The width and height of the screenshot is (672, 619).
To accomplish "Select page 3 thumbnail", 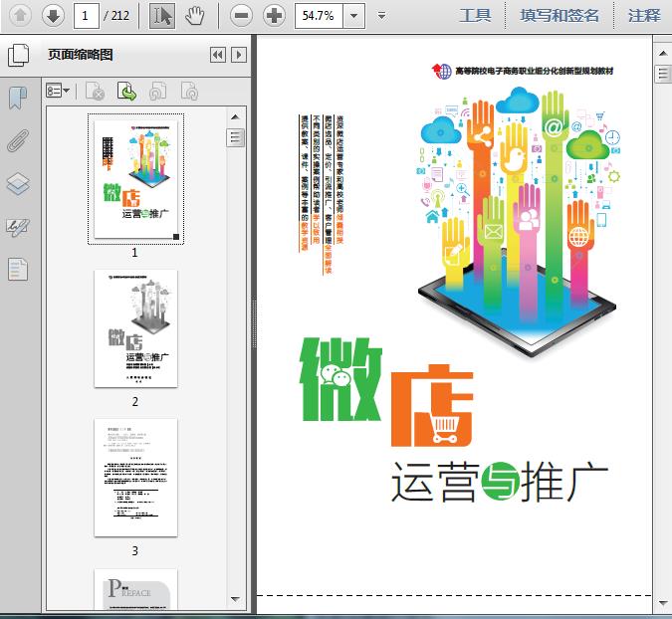I will point(135,478).
